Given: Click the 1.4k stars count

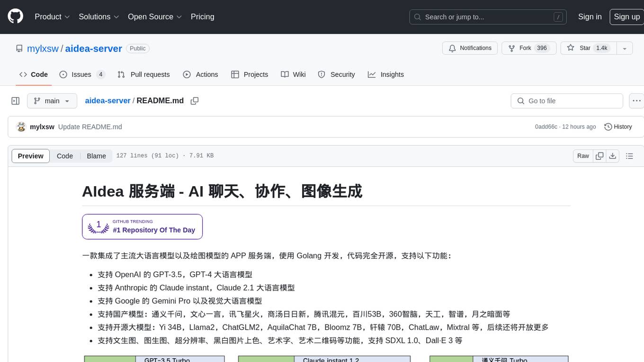Looking at the screenshot, I should coord(601,48).
